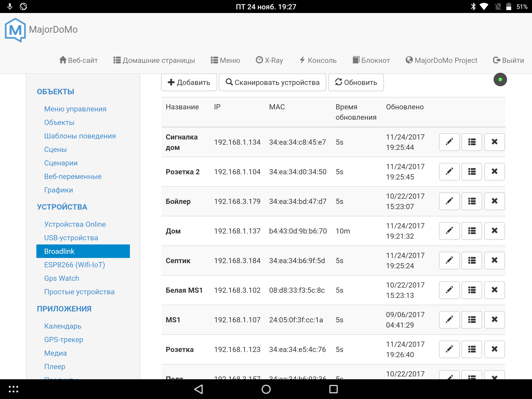Delete Розетка device with X icon
532x399 pixels.
(494, 349)
